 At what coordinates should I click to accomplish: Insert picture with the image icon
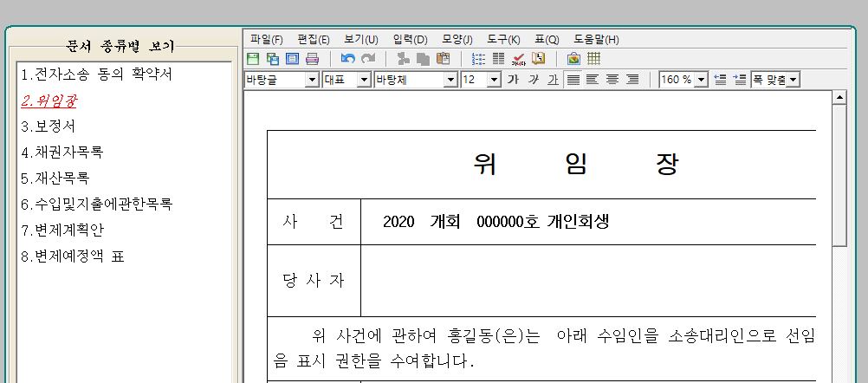[574, 59]
